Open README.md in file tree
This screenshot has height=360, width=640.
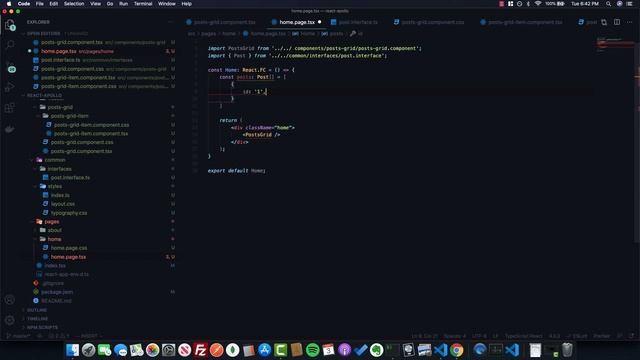pyautogui.click(x=56, y=301)
